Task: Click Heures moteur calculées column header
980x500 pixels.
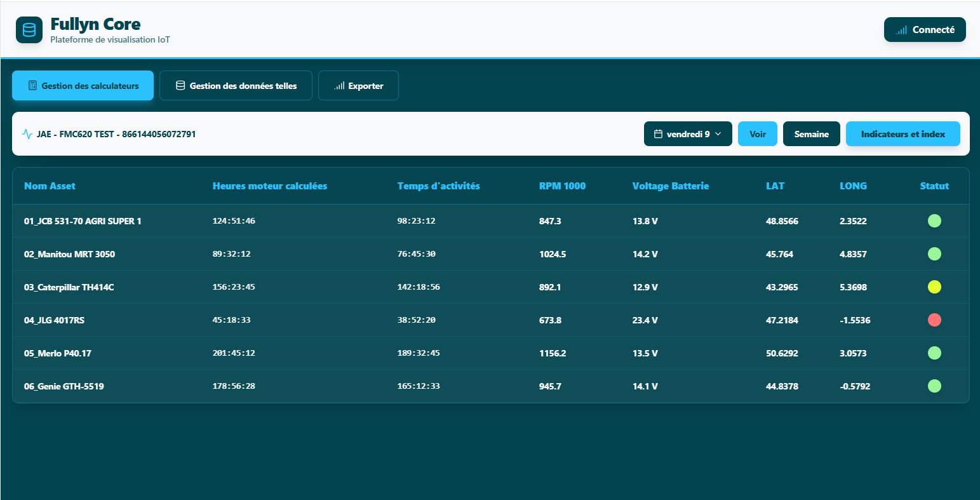Action: point(270,186)
